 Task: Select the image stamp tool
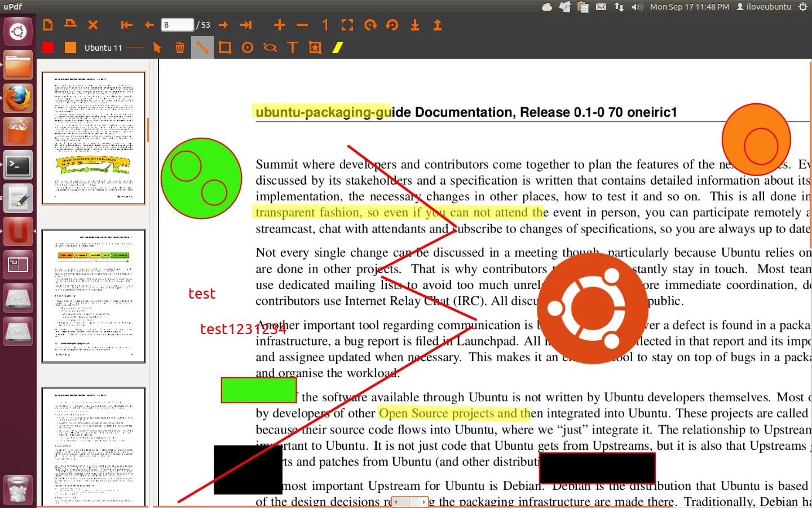pyautogui.click(x=315, y=48)
